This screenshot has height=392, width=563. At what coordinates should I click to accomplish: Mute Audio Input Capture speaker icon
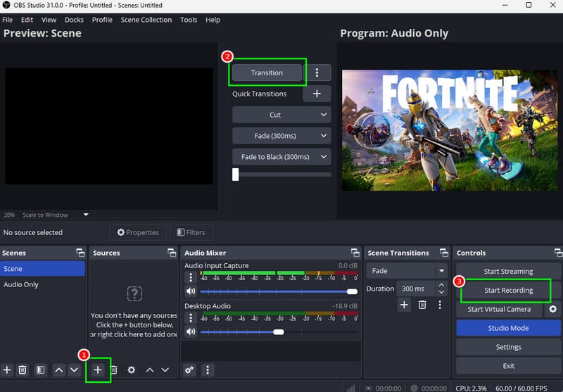tap(191, 291)
